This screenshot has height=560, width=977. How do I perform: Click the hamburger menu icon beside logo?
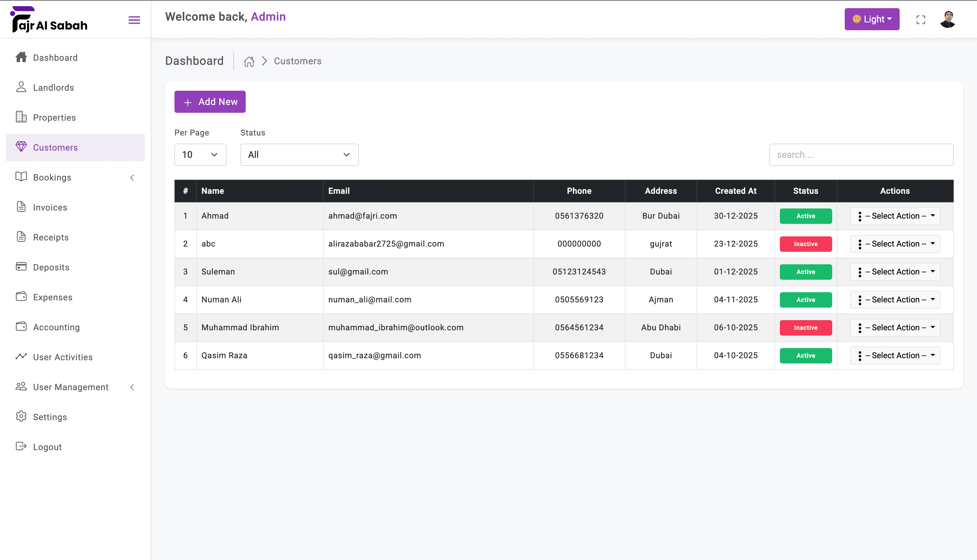(134, 20)
